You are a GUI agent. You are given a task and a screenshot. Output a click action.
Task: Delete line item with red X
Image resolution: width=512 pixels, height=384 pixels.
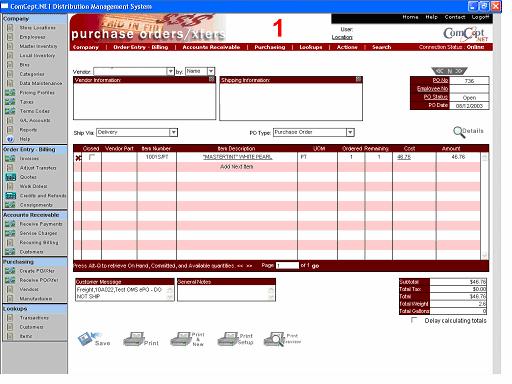tap(78, 158)
